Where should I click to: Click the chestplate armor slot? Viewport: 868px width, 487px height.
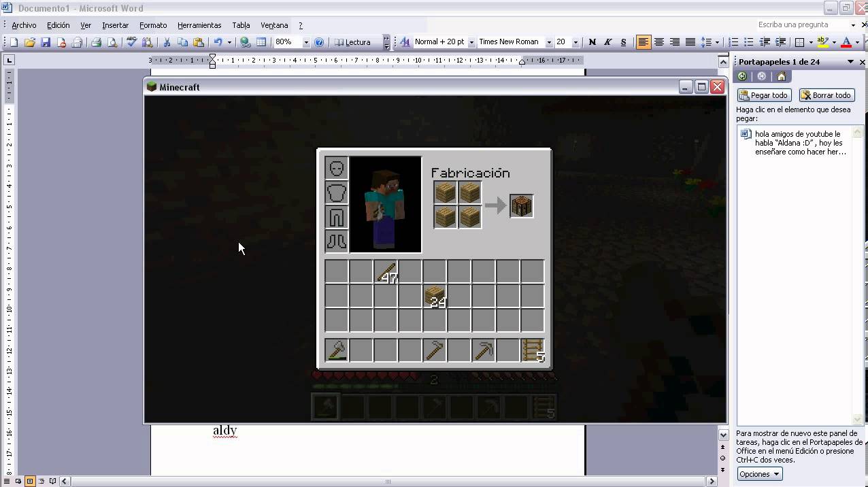336,192
